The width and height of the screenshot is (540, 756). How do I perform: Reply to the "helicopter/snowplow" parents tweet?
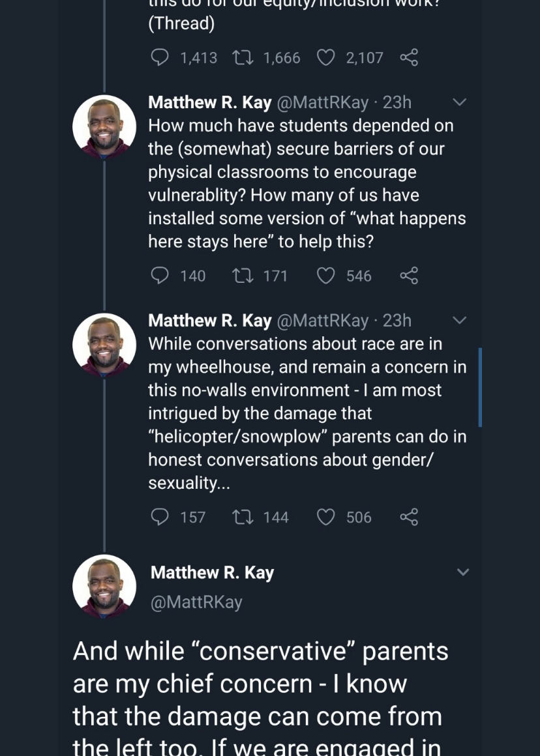160,517
